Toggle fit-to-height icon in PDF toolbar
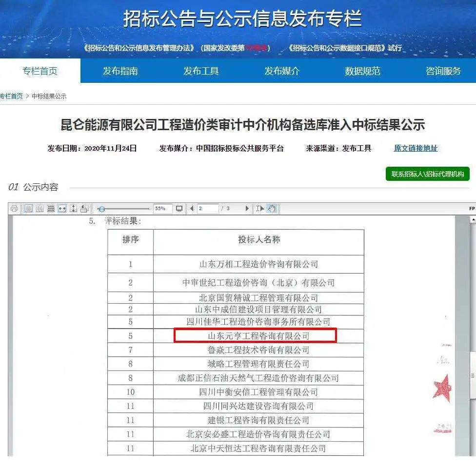Screen dimensions: 476x467 point(73,209)
